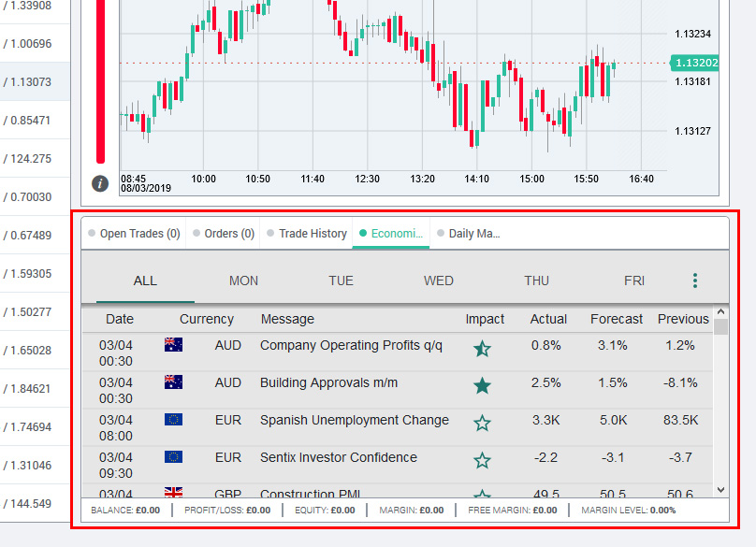Click the current price tag 1.13202
The height and width of the screenshot is (547, 756).
pos(695,63)
